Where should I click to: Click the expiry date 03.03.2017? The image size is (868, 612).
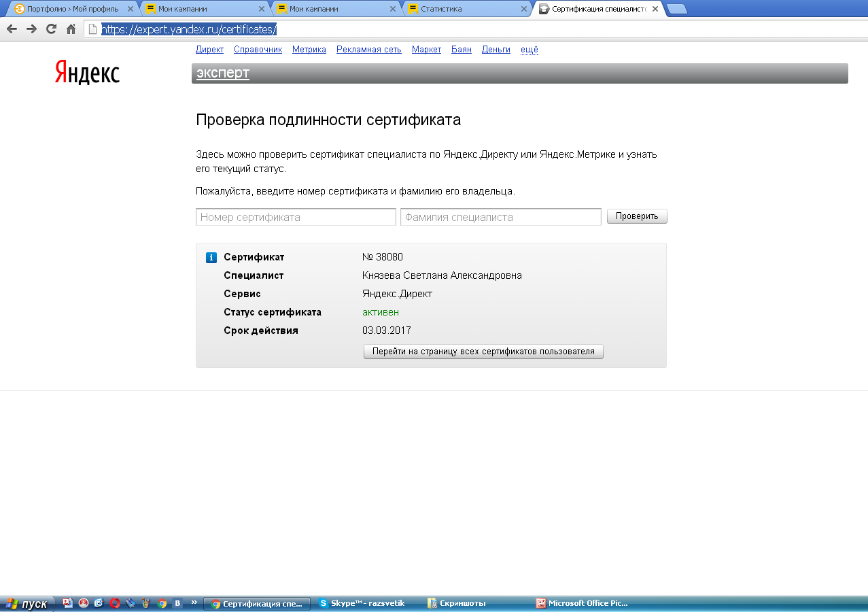click(x=387, y=330)
